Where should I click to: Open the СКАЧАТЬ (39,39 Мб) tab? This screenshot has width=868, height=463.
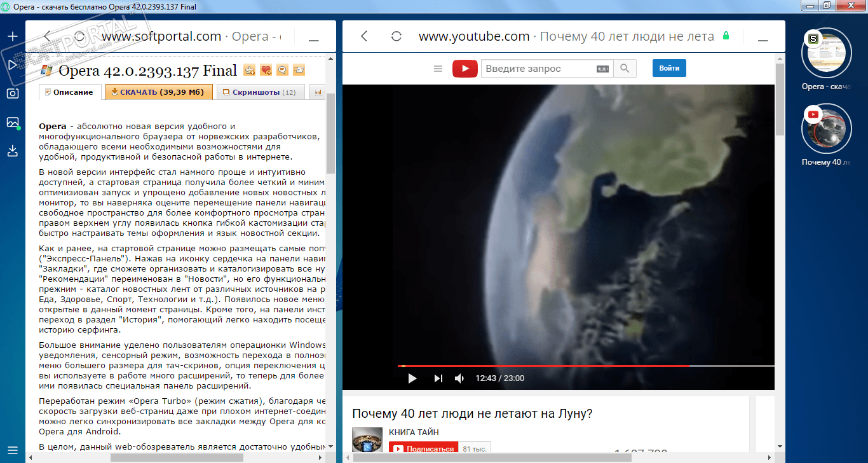point(159,92)
